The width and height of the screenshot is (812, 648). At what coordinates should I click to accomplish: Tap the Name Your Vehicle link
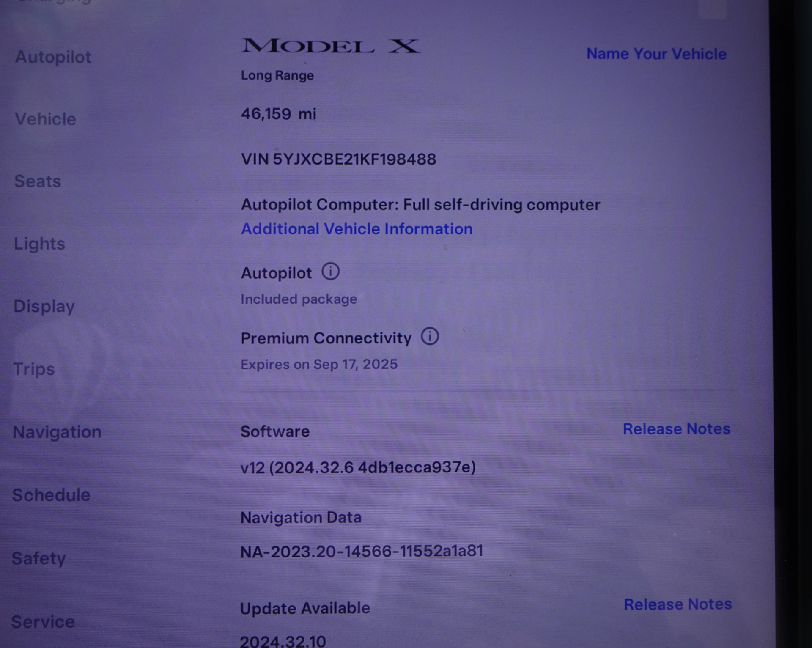[656, 54]
